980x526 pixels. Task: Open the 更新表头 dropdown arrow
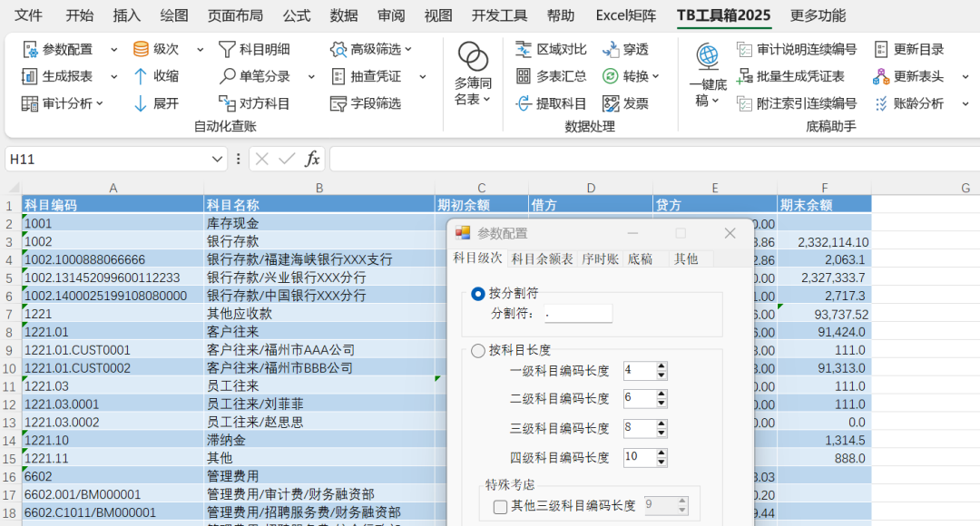pos(965,76)
